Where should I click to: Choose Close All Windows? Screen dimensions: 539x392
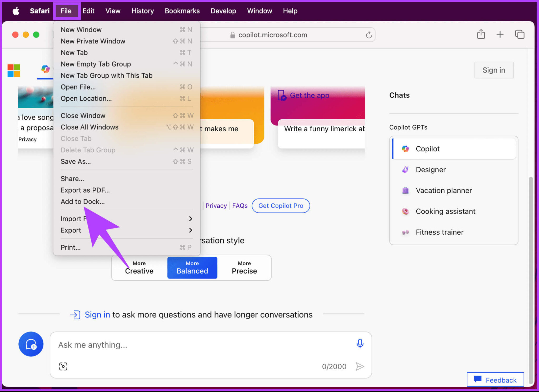point(127,127)
